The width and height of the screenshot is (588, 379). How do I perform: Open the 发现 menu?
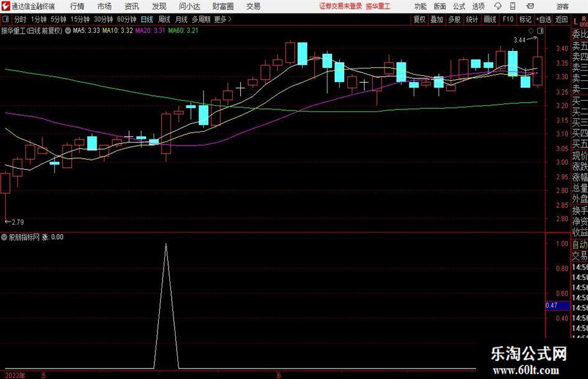(159, 6)
